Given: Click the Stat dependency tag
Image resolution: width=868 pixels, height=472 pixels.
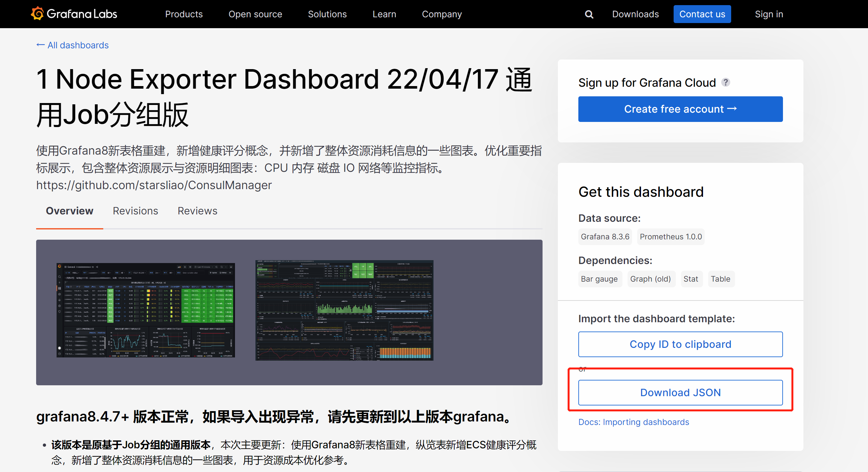Looking at the screenshot, I should 691,279.
